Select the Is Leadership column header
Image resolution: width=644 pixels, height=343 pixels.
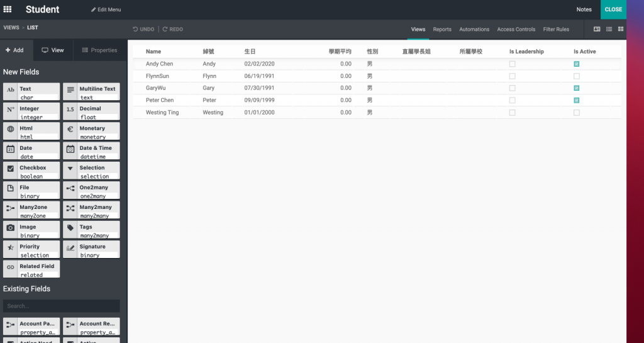click(526, 52)
